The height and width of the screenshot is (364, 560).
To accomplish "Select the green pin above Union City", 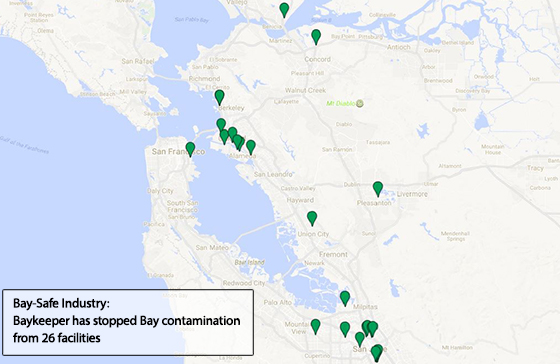I will [312, 218].
